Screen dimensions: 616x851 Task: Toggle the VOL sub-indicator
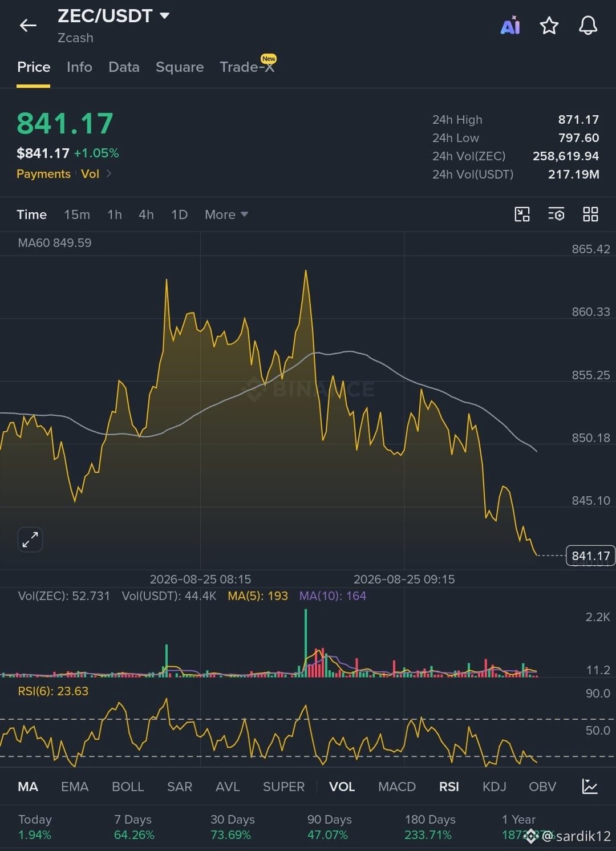pos(342,787)
